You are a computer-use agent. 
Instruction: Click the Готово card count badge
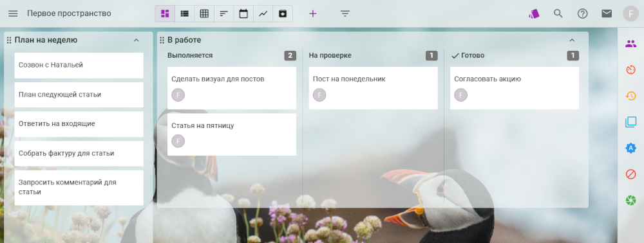pyautogui.click(x=573, y=56)
